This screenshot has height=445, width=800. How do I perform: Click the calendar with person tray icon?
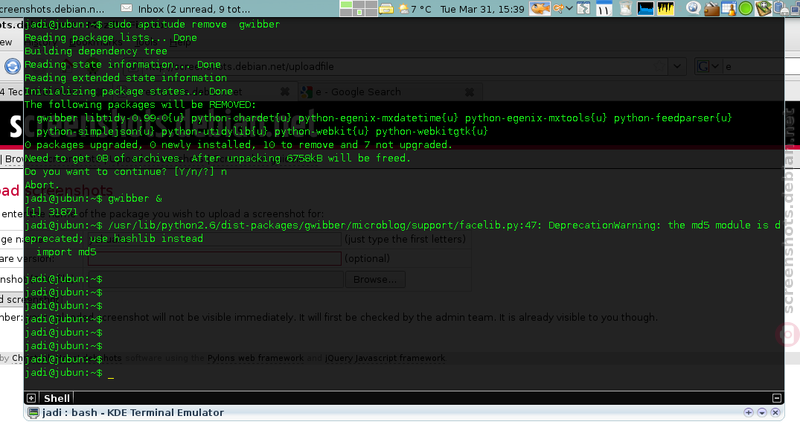click(729, 9)
